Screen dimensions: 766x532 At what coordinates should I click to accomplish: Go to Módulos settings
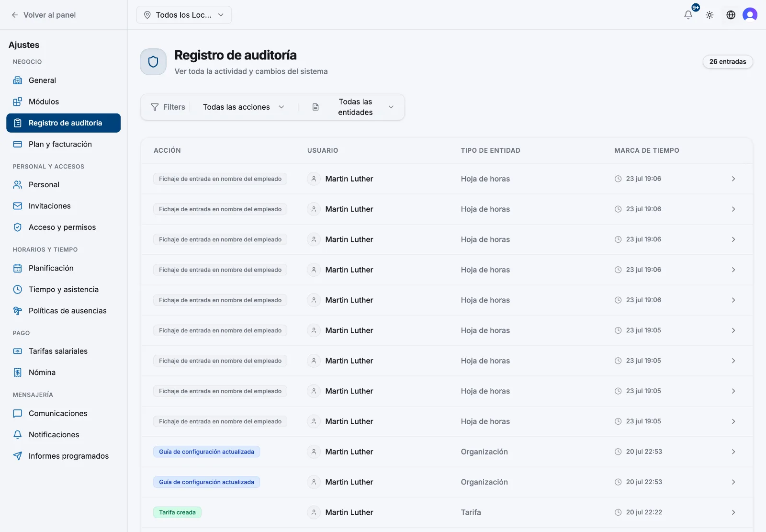(x=63, y=102)
